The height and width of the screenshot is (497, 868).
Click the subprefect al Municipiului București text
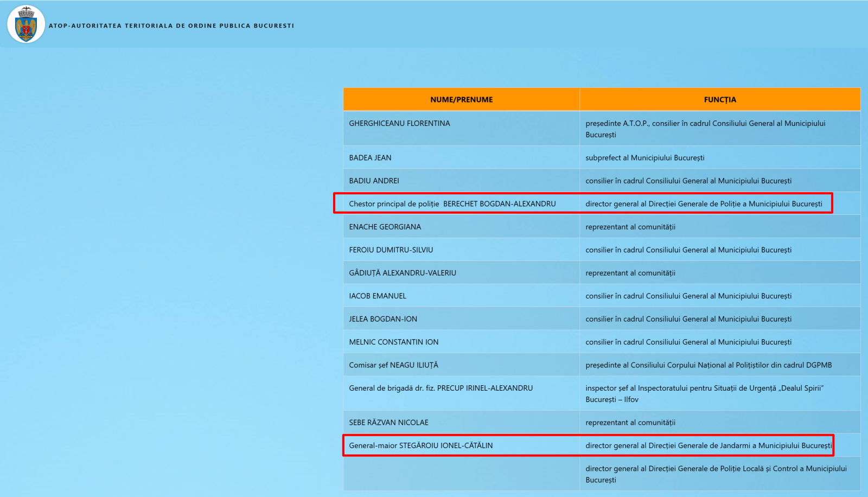pyautogui.click(x=644, y=158)
